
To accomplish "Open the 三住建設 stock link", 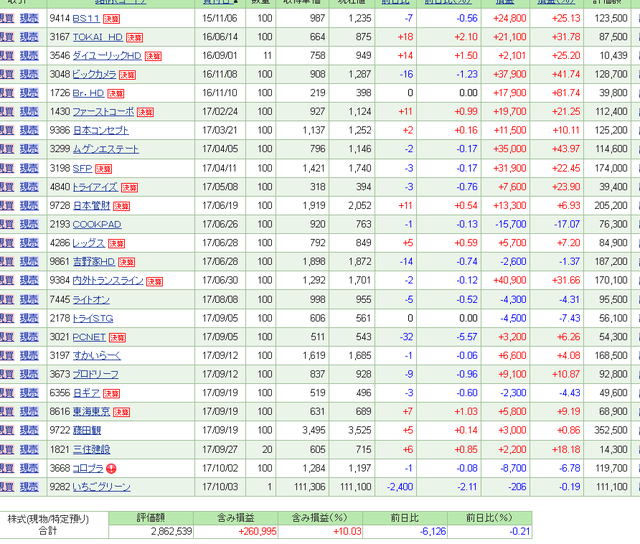I will click(x=91, y=450).
